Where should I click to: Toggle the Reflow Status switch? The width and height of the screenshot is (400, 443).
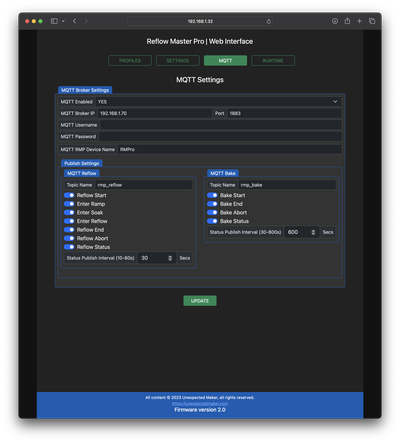tap(69, 247)
